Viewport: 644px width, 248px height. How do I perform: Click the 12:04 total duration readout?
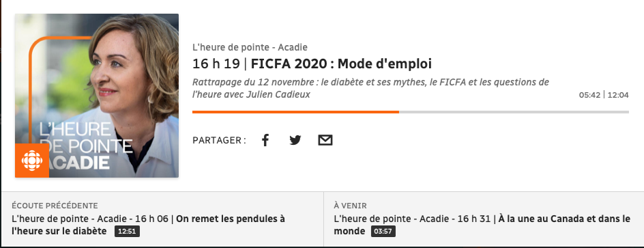point(618,95)
